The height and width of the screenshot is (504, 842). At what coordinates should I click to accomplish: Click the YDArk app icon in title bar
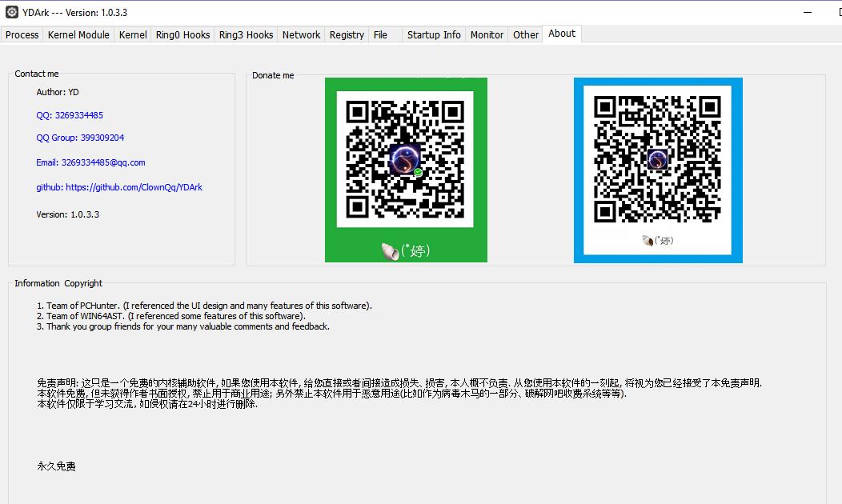pos(12,12)
